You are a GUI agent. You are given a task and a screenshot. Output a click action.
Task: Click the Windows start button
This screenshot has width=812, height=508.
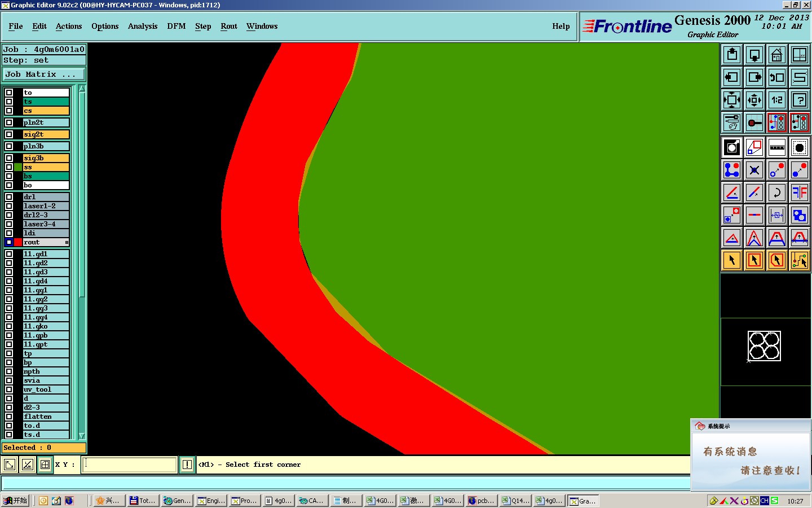click(x=15, y=501)
